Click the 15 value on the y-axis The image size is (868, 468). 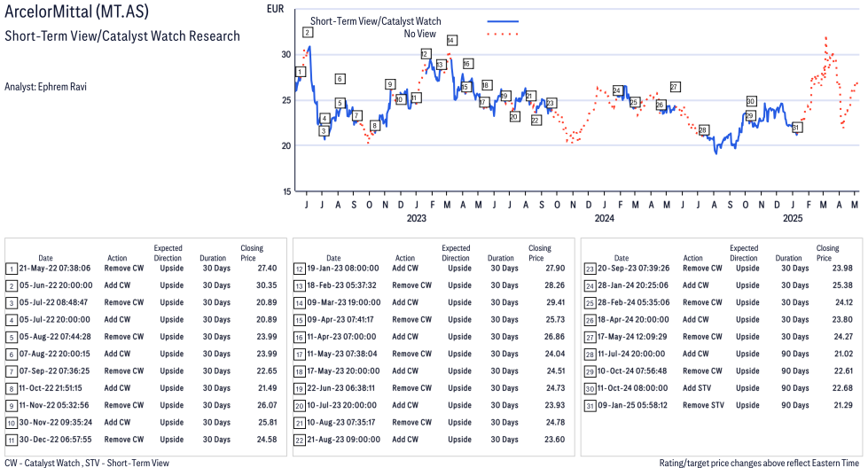coord(286,191)
